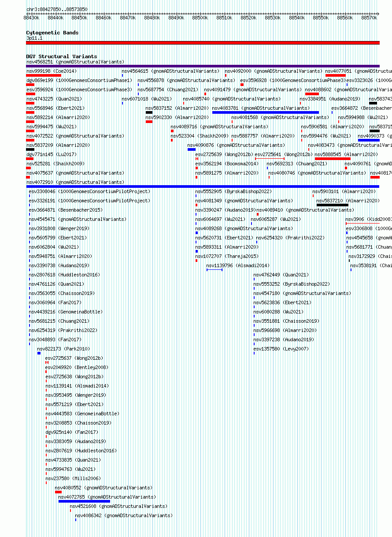Click the blue bar under nsv4072765
Image resolution: width=392 pixels, height=537 pixels.
[x=84, y=501]
